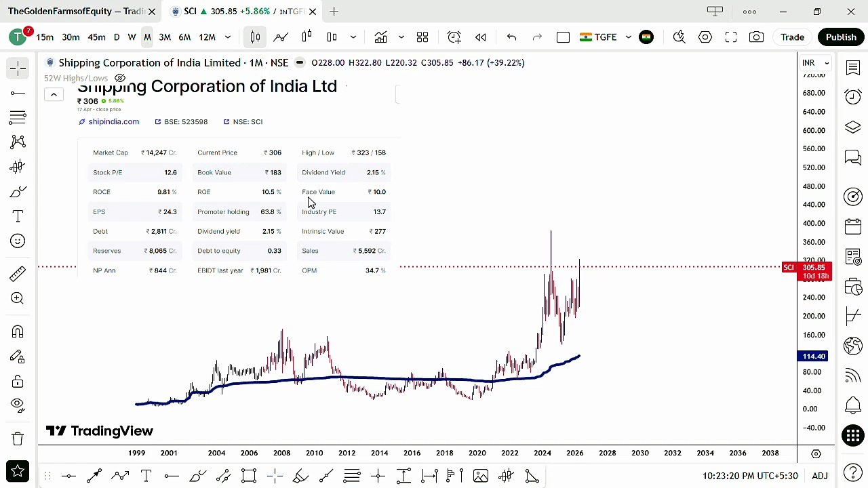
Task: Create alert using the alert clock icon
Action: (454, 37)
